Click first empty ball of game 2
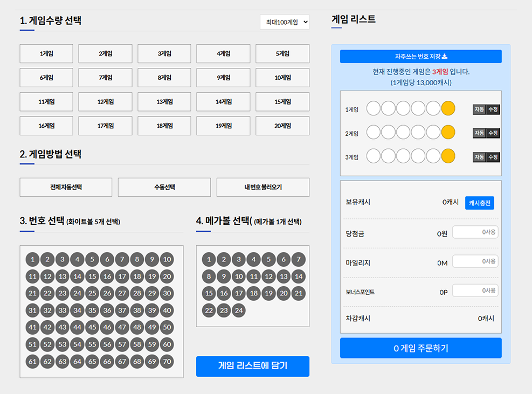 coord(374,132)
